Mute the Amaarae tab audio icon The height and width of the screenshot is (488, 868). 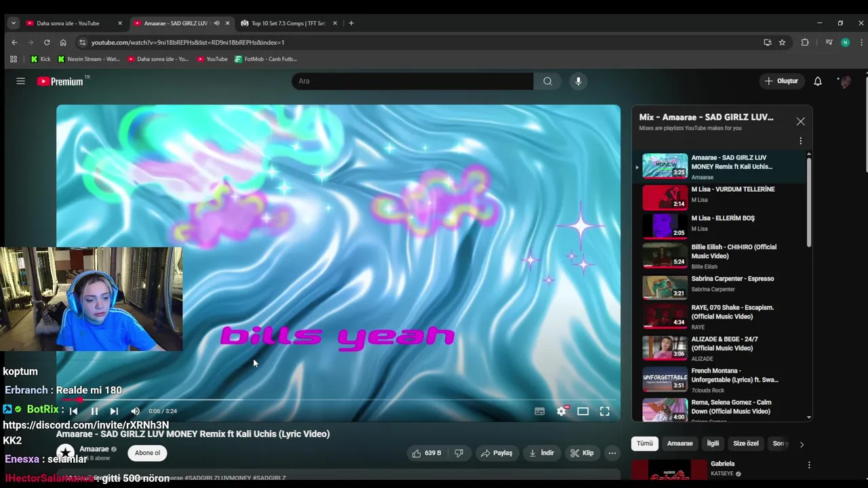click(216, 23)
